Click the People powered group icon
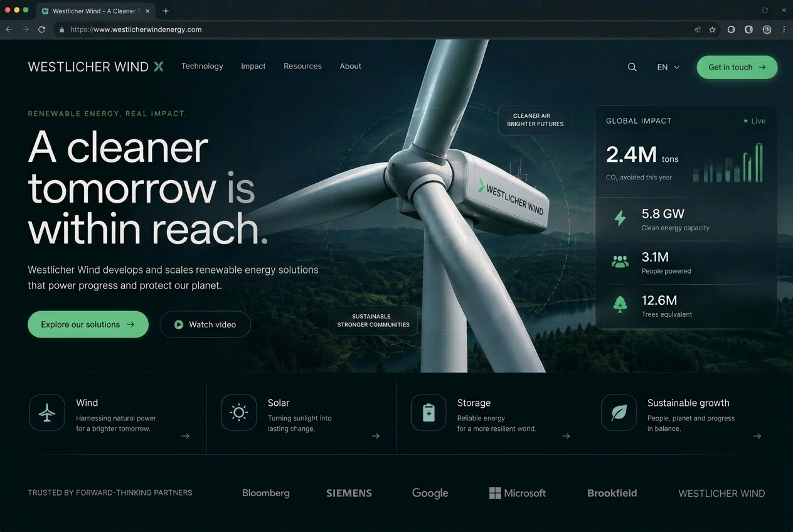 tap(620, 262)
